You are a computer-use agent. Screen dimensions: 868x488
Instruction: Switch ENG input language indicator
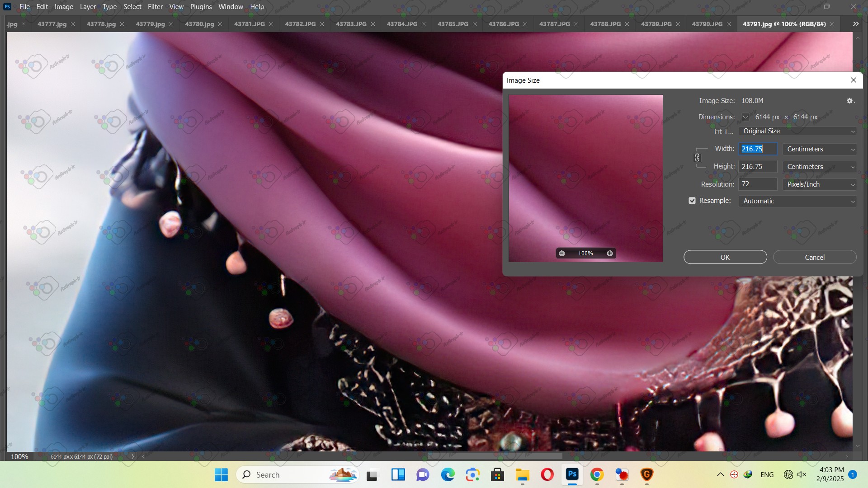tap(767, 474)
